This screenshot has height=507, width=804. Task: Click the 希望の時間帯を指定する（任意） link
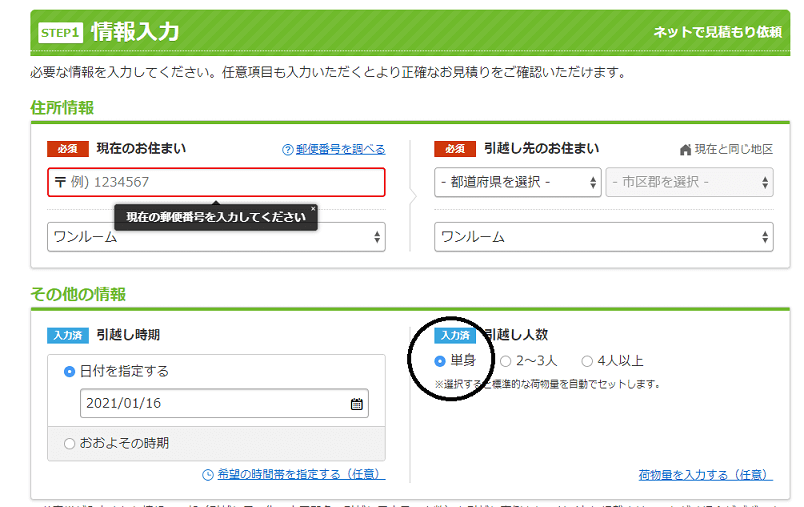point(300,475)
